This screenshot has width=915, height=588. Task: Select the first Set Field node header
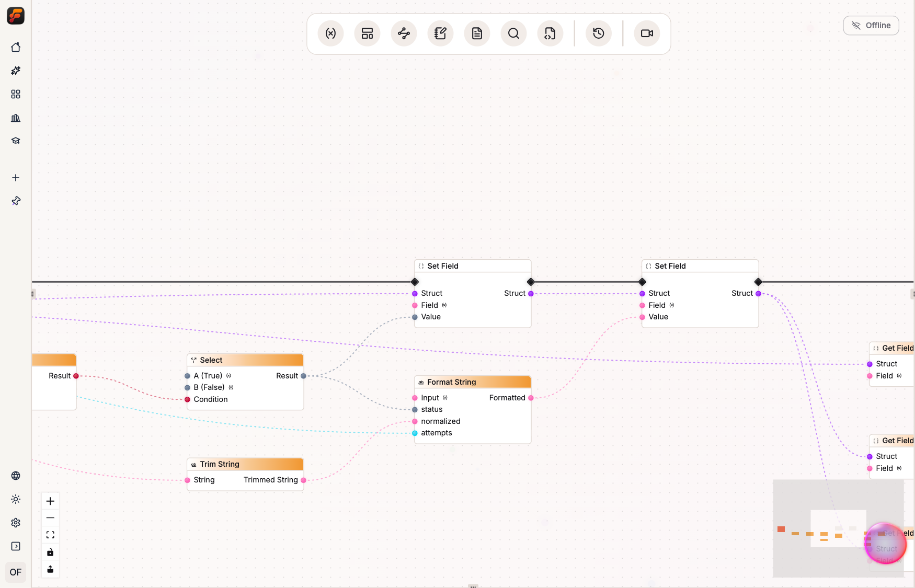(x=473, y=266)
